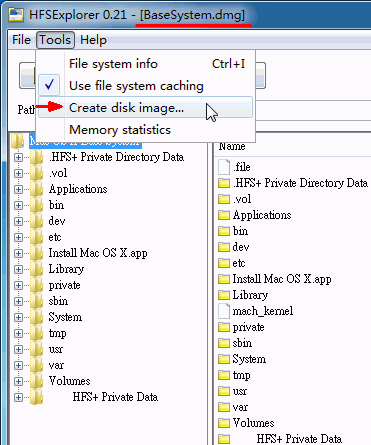Expand the etc tree node
The width and height of the screenshot is (371, 445).
coord(18,237)
